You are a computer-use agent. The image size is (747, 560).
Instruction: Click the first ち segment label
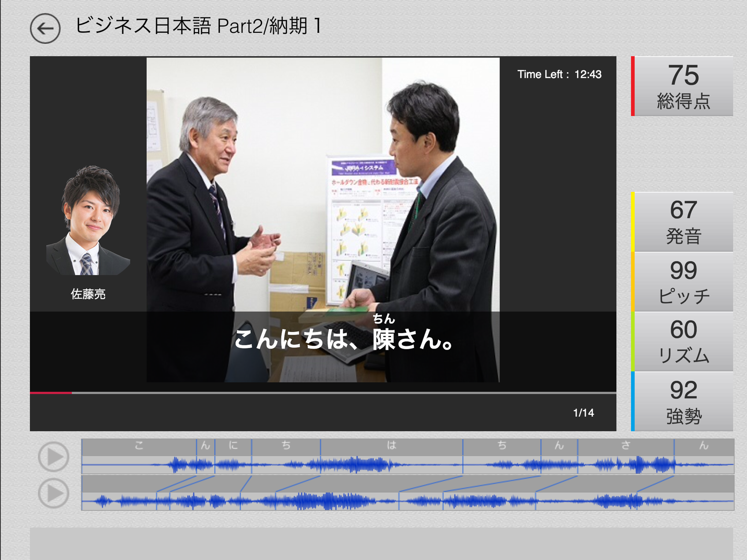[286, 446]
